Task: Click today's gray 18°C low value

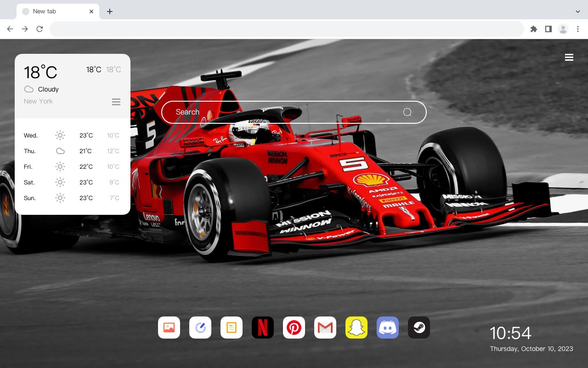Action: click(x=113, y=69)
